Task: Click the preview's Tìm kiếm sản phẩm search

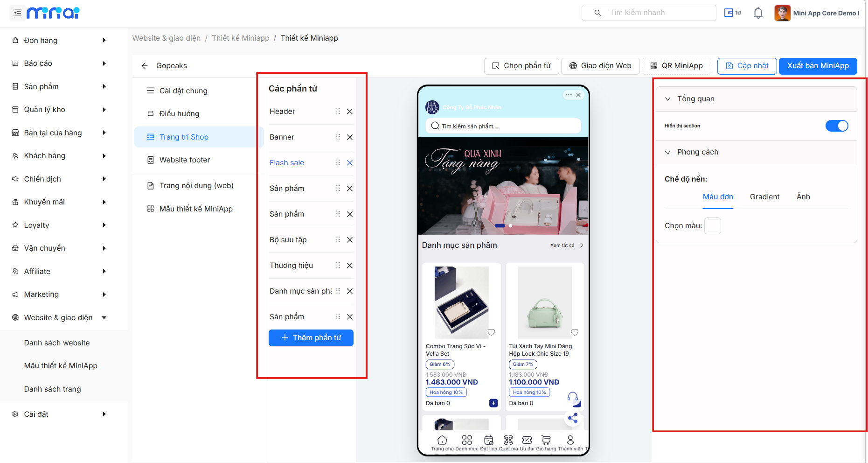Action: 503,126
